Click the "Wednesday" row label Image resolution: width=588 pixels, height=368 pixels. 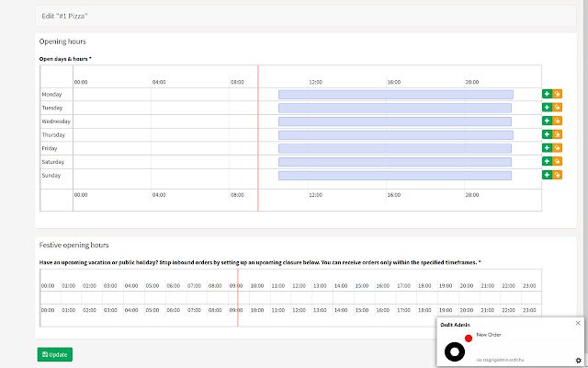click(x=56, y=121)
